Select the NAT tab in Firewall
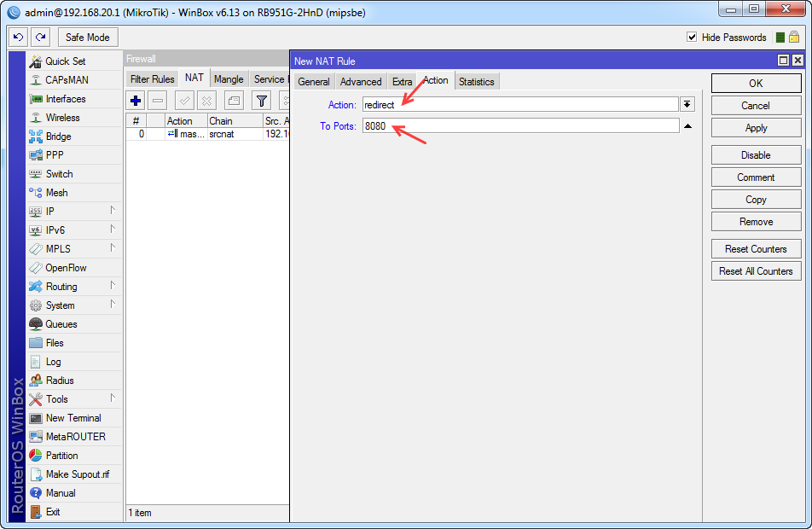The height and width of the screenshot is (529, 812). pyautogui.click(x=194, y=78)
